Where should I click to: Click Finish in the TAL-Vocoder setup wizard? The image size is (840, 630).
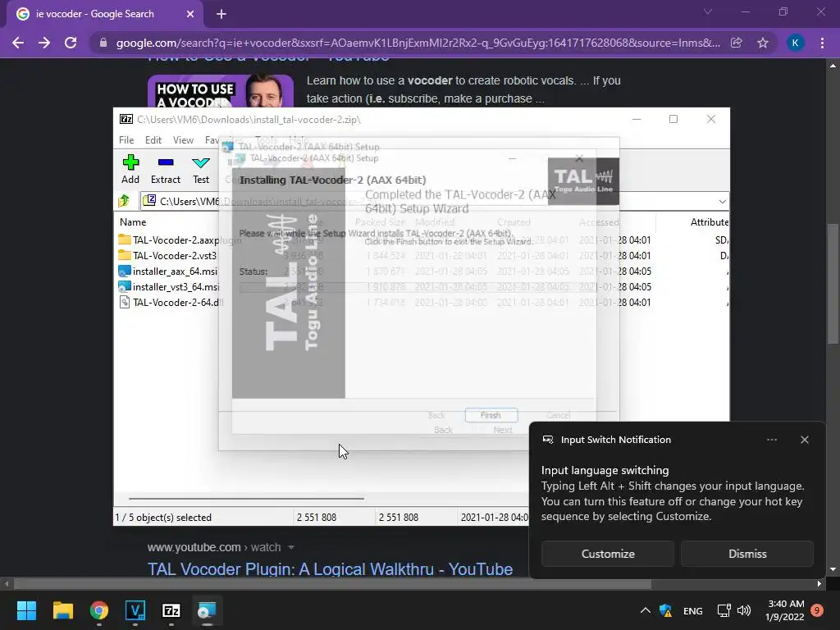pyautogui.click(x=491, y=415)
